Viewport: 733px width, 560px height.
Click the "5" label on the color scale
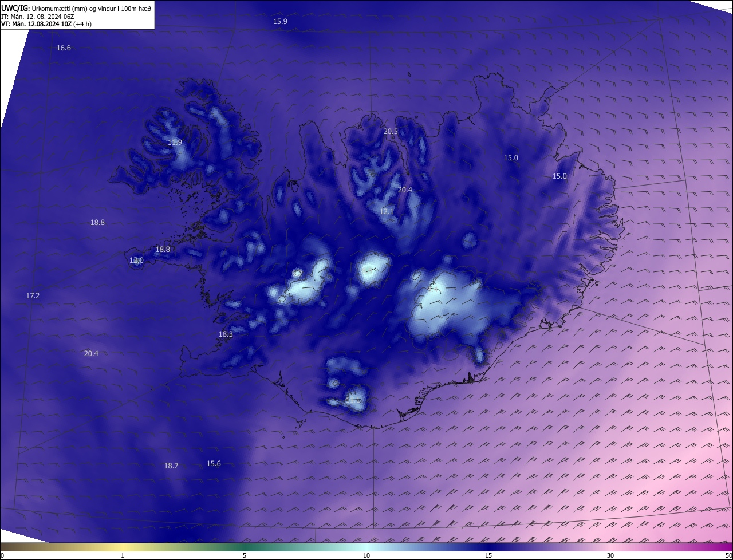click(x=245, y=555)
